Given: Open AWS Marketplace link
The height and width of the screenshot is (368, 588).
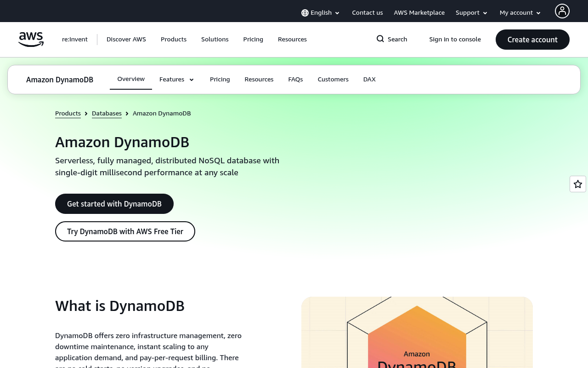Looking at the screenshot, I should pos(419,13).
